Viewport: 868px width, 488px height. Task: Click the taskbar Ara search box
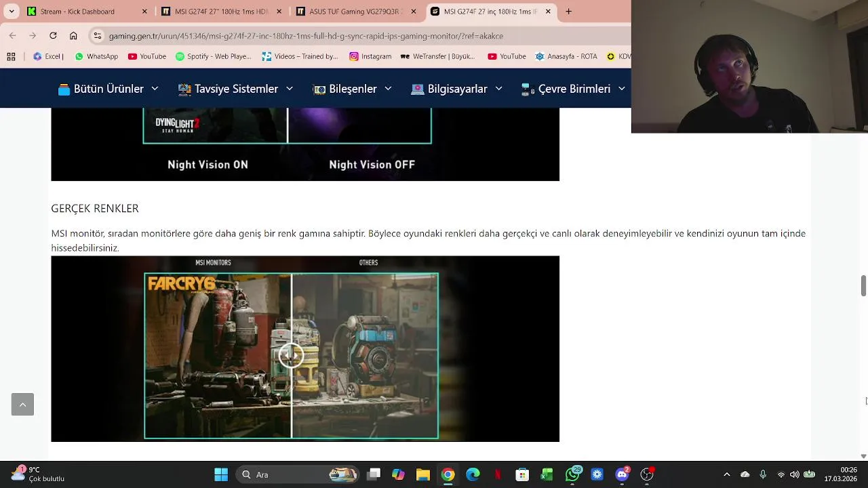[297, 474]
